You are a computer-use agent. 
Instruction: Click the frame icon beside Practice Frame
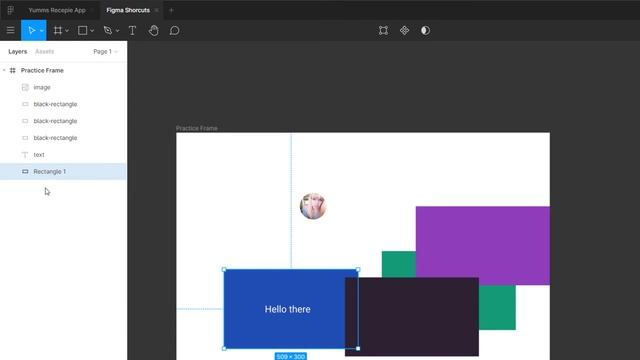tap(13, 70)
